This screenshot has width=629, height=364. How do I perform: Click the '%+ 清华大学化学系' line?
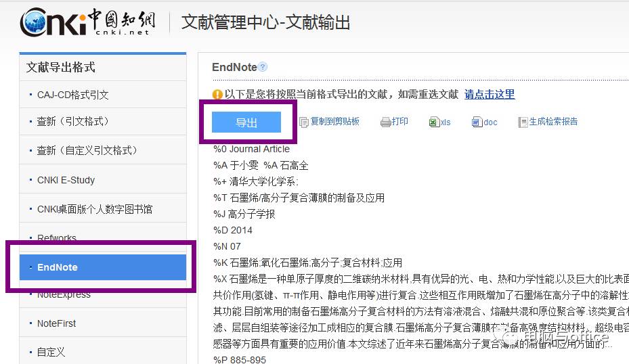coord(256,181)
